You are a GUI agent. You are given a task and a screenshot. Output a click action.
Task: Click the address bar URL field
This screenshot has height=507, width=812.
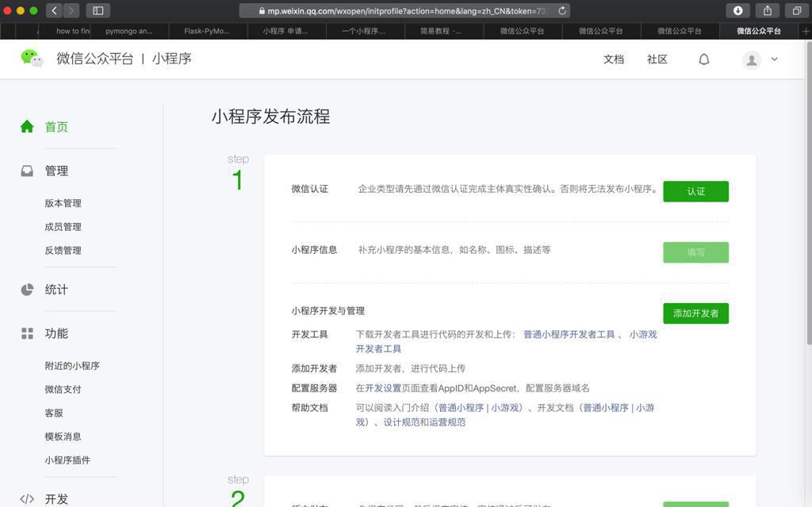click(404, 10)
